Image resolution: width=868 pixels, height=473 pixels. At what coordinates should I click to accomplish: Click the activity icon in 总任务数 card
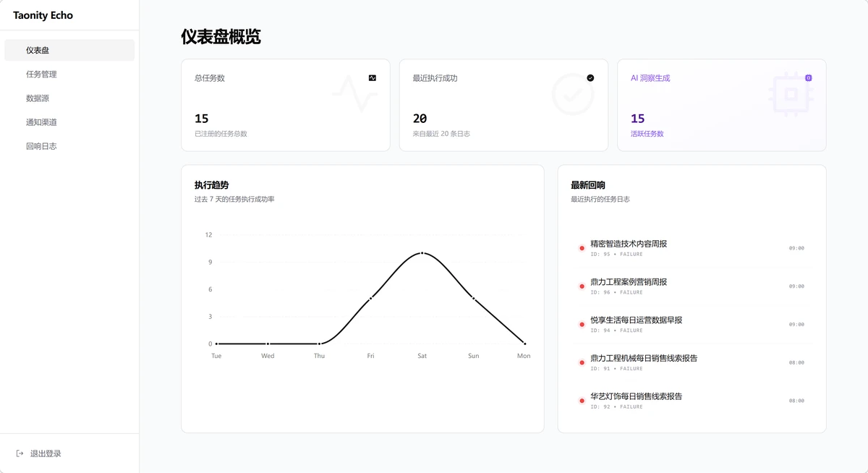tap(373, 78)
